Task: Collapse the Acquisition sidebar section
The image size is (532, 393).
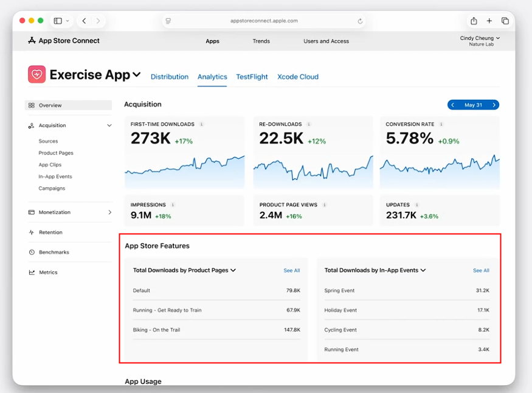Action: pyautogui.click(x=109, y=125)
